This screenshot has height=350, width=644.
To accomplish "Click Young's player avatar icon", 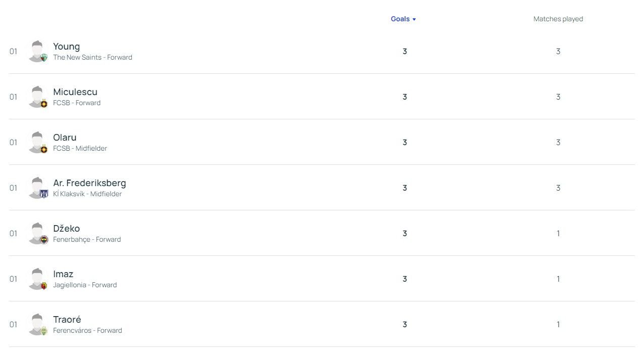I will pyautogui.click(x=38, y=51).
